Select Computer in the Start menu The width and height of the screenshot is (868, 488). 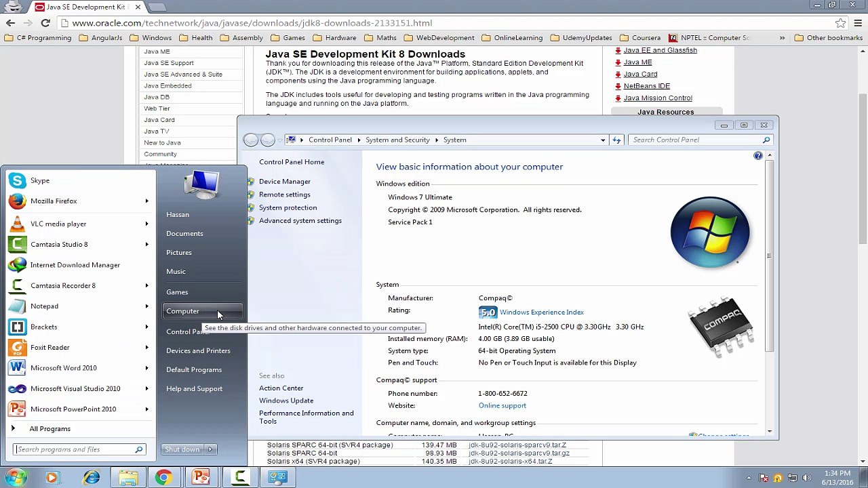(202, 311)
